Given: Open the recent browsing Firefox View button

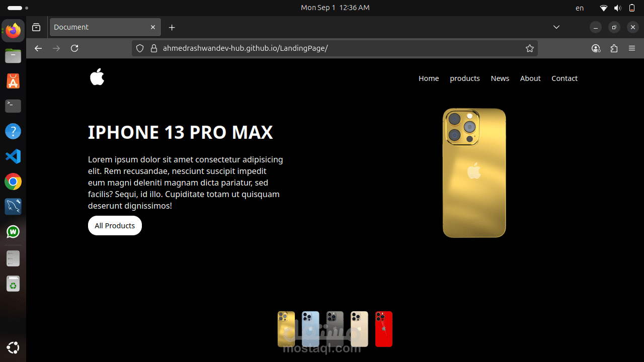Looking at the screenshot, I should click(x=36, y=27).
